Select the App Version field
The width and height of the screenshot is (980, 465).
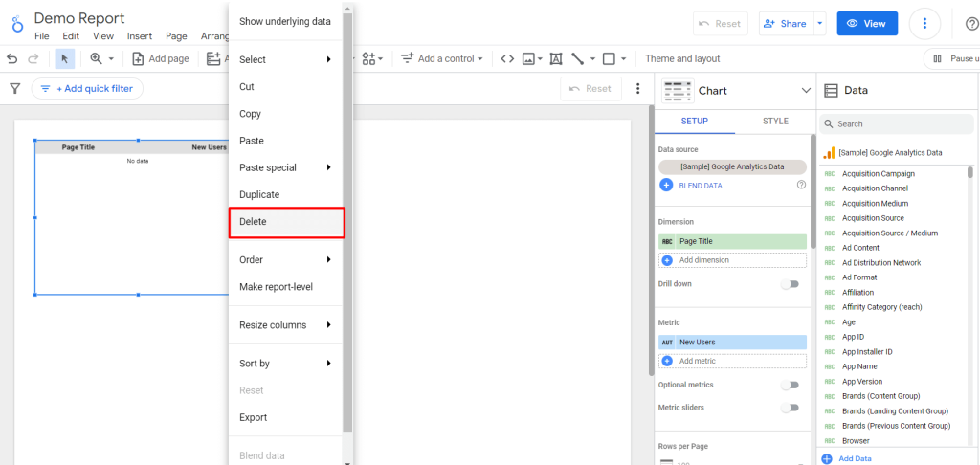862,381
